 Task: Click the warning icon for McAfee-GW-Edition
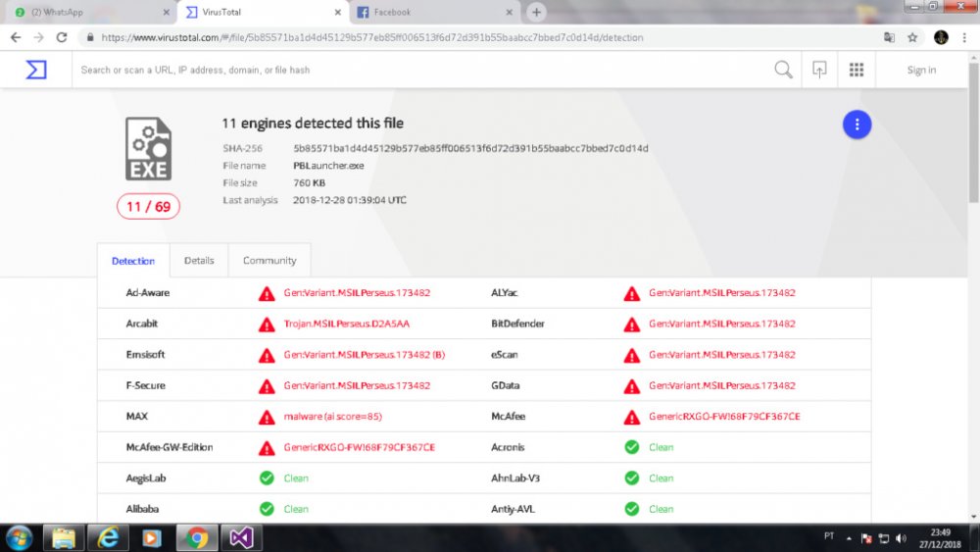(x=267, y=448)
